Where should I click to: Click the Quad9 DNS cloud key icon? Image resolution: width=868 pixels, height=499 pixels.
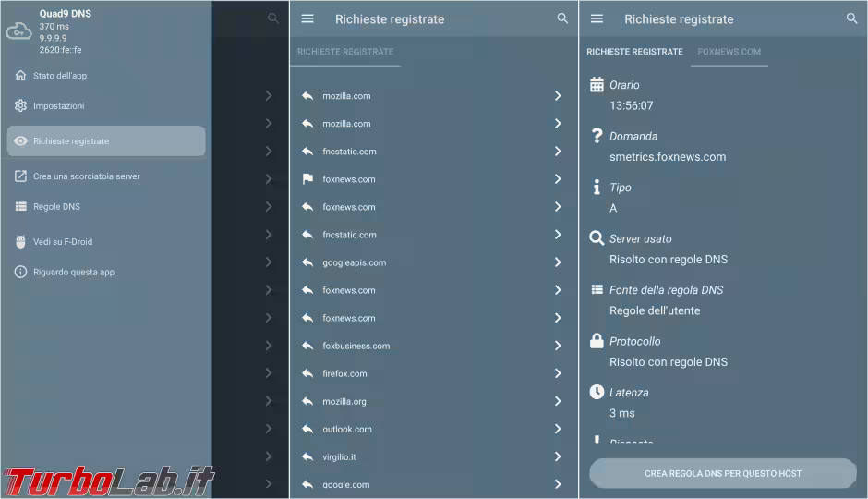coord(18,31)
